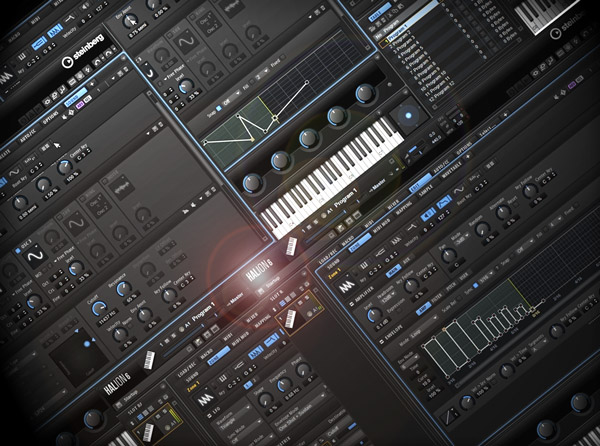This screenshot has width=600, height=446.
Task: Select Program 11 in the program list
Action: tap(435, 84)
